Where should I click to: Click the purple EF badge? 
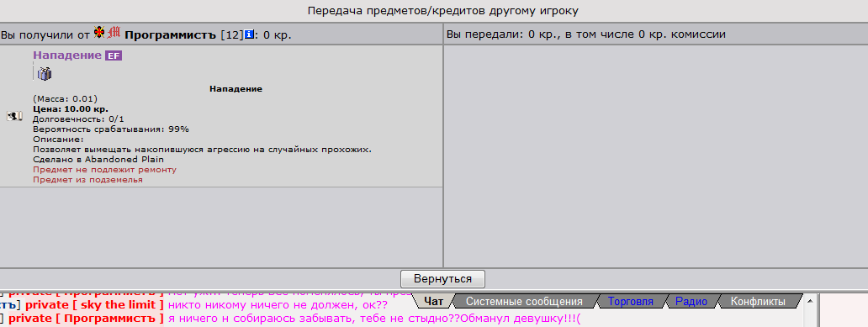click(114, 55)
